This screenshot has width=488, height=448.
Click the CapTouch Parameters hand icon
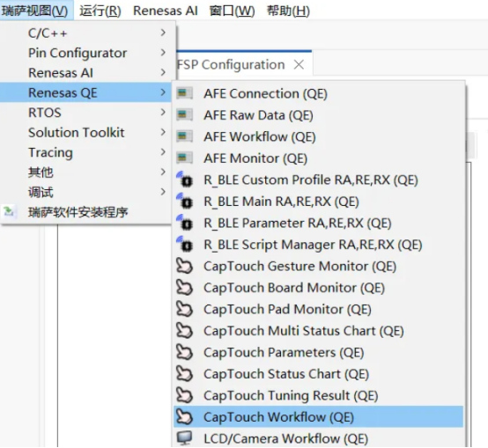click(x=185, y=352)
